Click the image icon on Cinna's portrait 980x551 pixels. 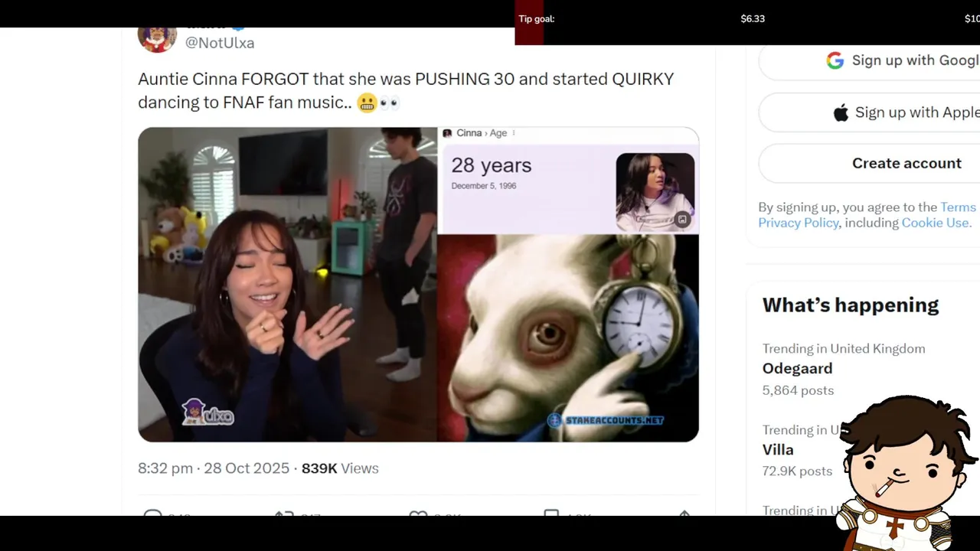tap(682, 220)
